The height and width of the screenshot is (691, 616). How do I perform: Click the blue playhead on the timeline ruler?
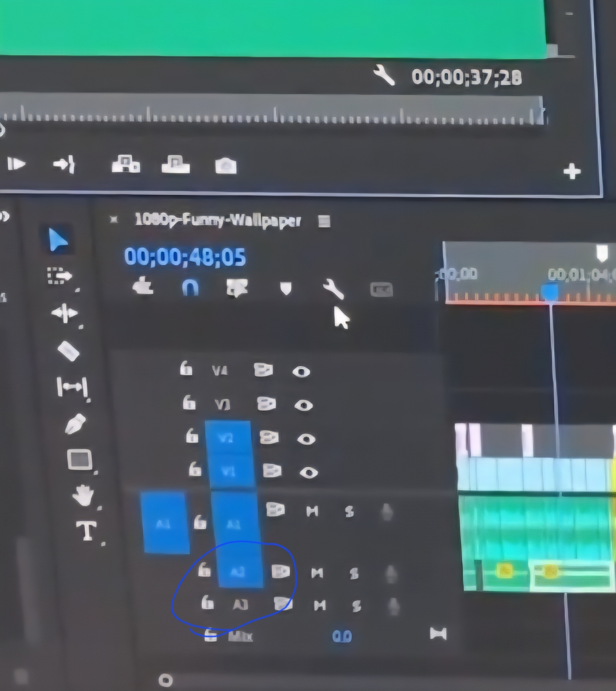(x=550, y=292)
